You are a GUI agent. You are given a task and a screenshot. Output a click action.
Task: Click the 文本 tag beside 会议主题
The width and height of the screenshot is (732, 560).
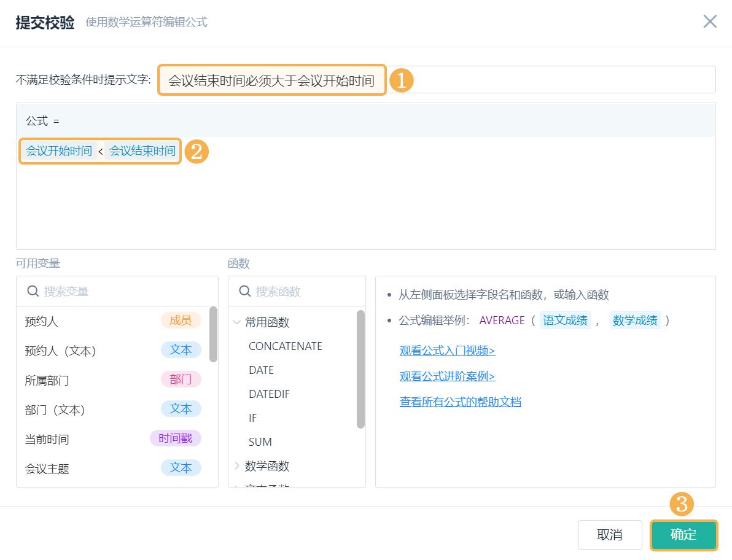pos(181,468)
